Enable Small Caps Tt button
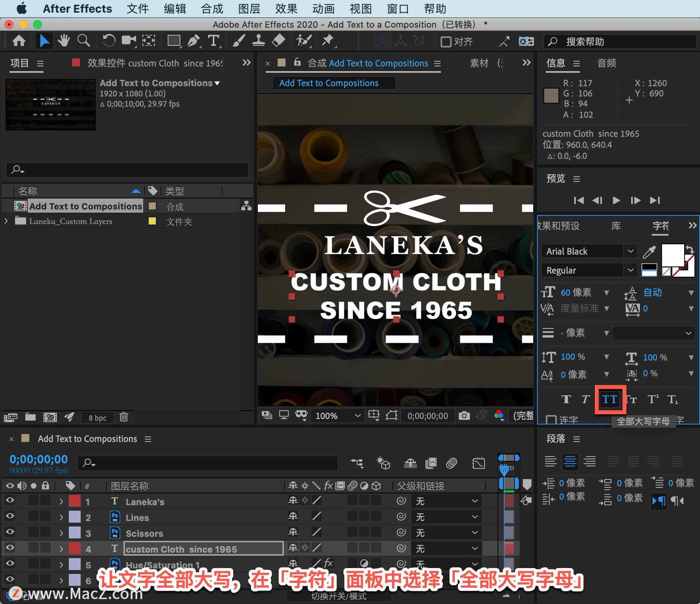The height and width of the screenshot is (604, 700). 632,399
